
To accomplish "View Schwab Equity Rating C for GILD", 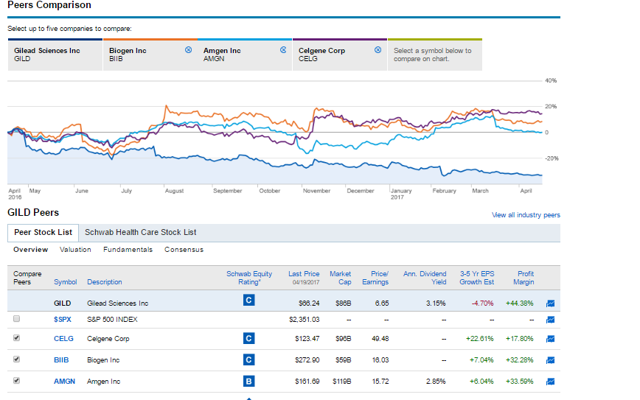I will click(249, 300).
